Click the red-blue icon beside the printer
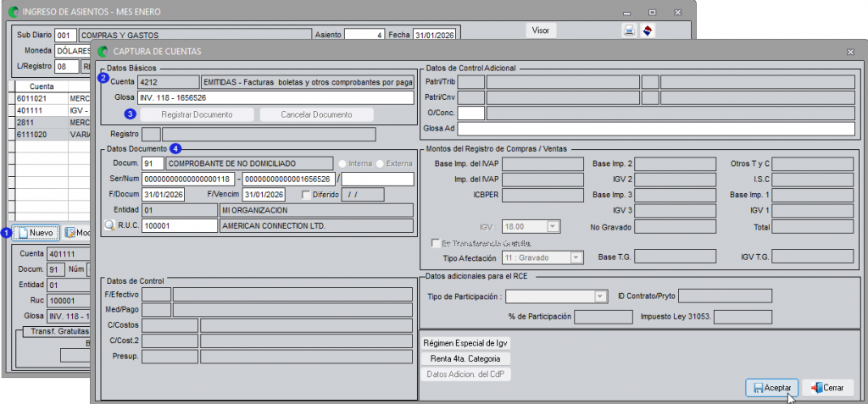The image size is (868, 404). (648, 31)
